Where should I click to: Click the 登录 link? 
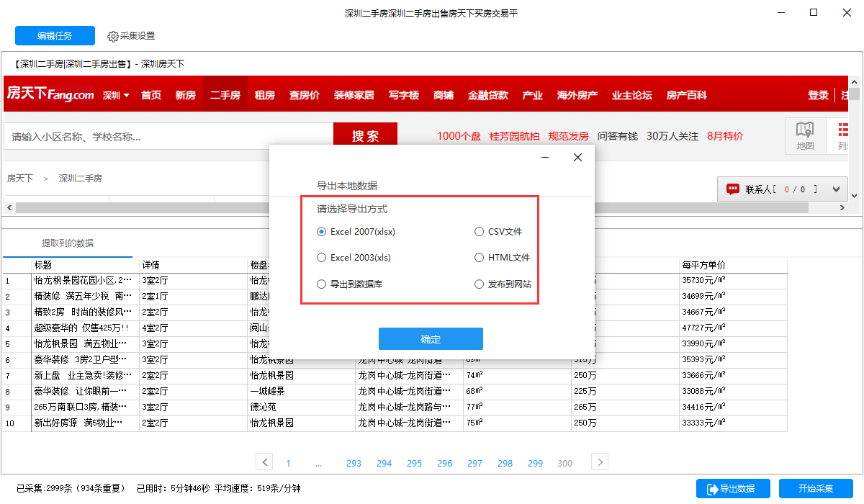[818, 95]
